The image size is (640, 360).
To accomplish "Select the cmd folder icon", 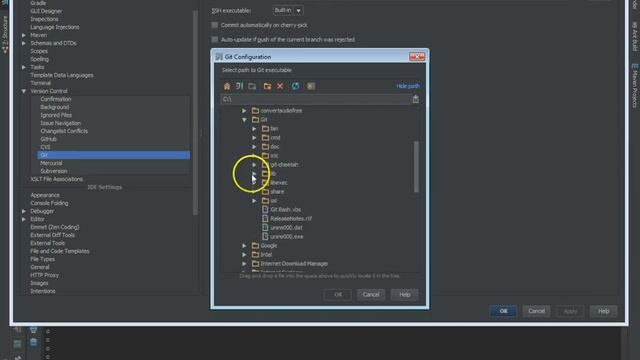I will click(x=265, y=138).
